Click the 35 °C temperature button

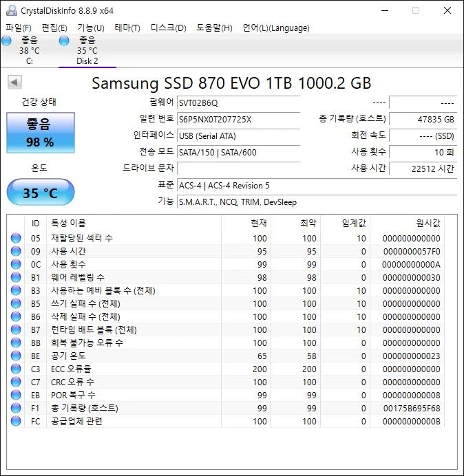(x=41, y=193)
